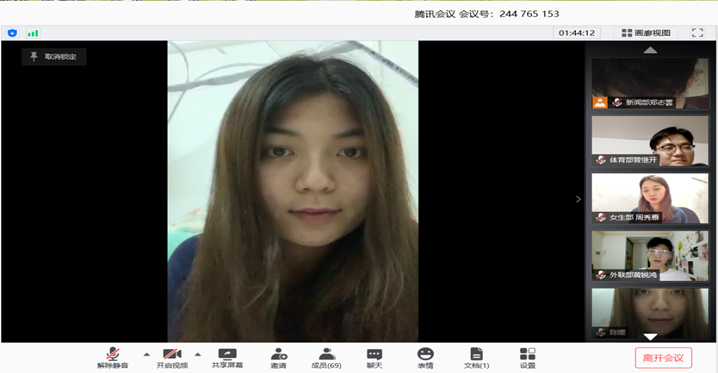Unpin the video with 取消锁定
Image resolution: width=718 pixels, height=373 pixels.
tap(54, 57)
